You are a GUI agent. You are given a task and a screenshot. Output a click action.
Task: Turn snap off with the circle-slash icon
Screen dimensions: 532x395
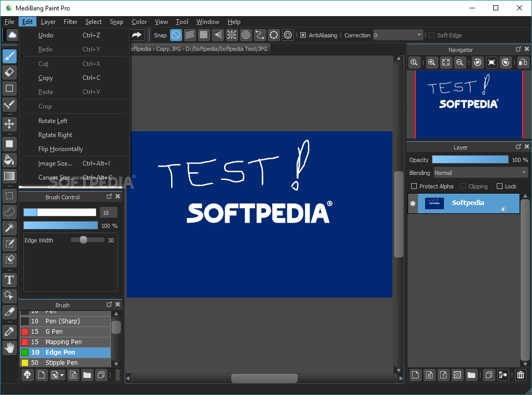pyautogui.click(x=176, y=35)
